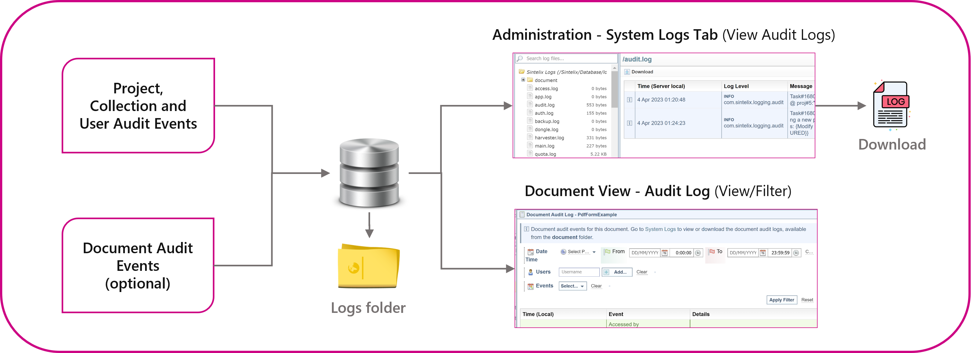
Task: Open harvester.log in the file list
Action: point(549,138)
